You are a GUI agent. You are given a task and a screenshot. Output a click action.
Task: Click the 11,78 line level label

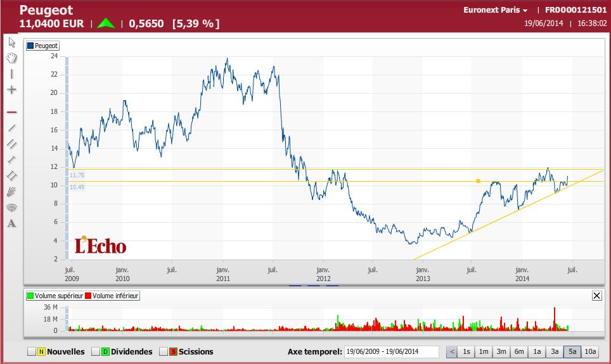point(77,175)
